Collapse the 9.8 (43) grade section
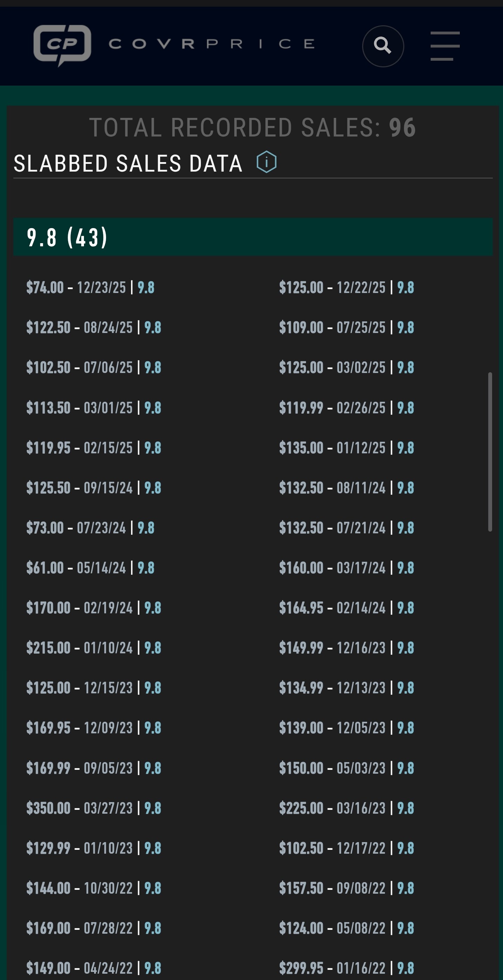503x980 pixels. [253, 237]
